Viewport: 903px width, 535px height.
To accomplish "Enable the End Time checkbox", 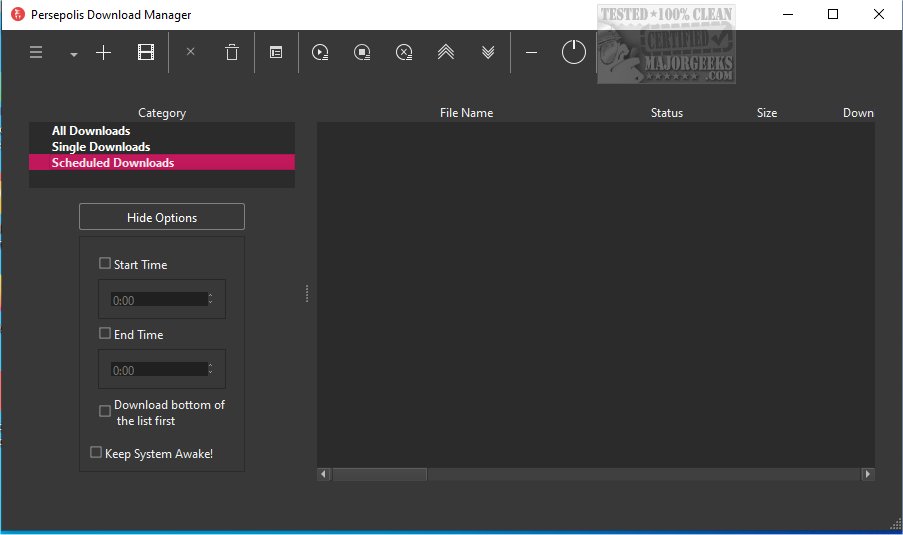I will tap(105, 334).
